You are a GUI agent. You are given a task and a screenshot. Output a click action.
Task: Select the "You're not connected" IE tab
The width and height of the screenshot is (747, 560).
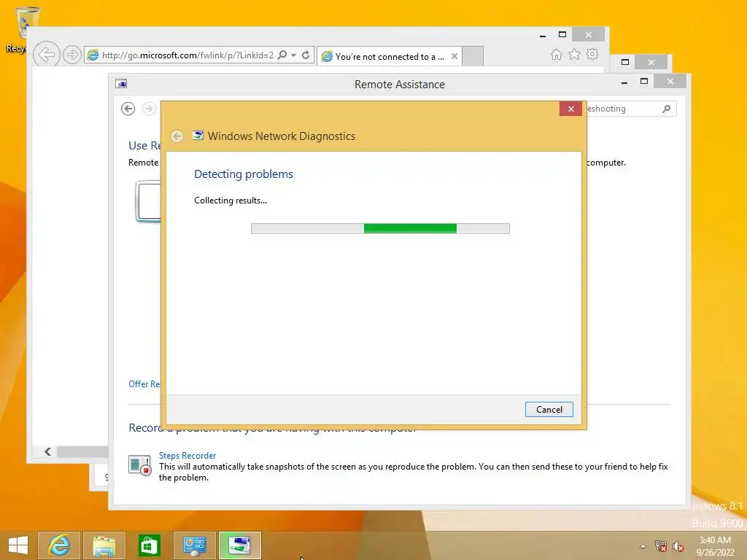[x=390, y=57]
